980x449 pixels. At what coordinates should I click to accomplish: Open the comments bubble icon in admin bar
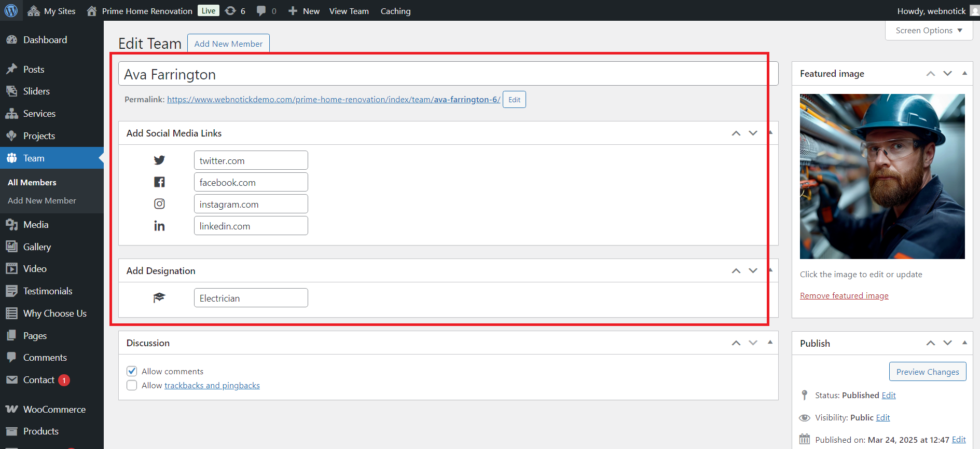click(x=261, y=11)
